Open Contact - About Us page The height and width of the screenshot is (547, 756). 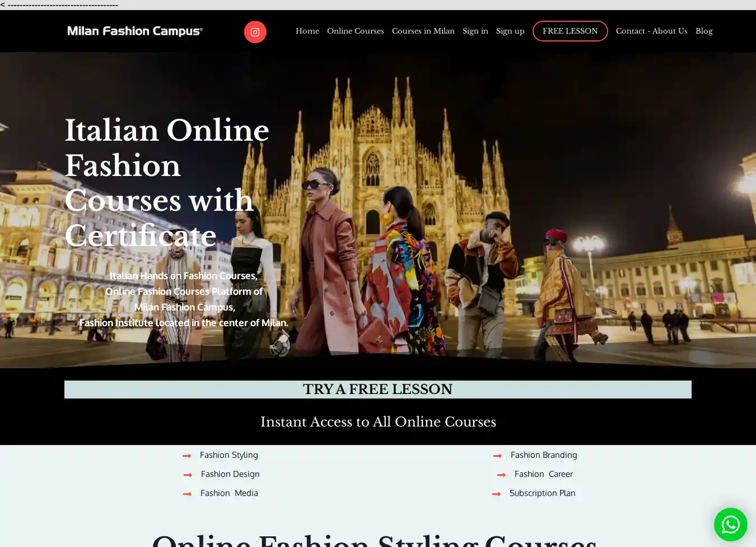click(x=651, y=31)
